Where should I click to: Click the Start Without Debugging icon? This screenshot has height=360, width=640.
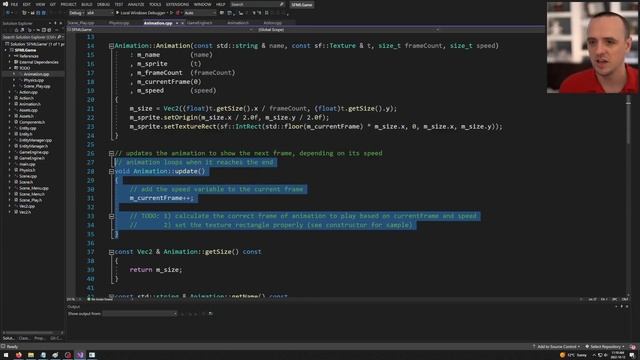click(171, 13)
